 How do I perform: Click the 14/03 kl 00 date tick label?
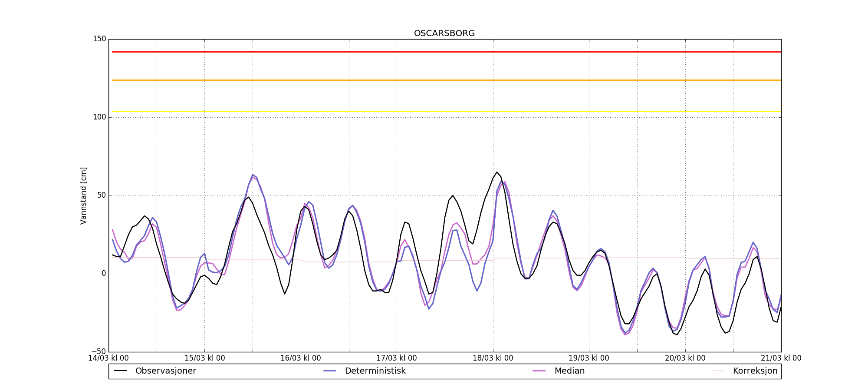108,358
